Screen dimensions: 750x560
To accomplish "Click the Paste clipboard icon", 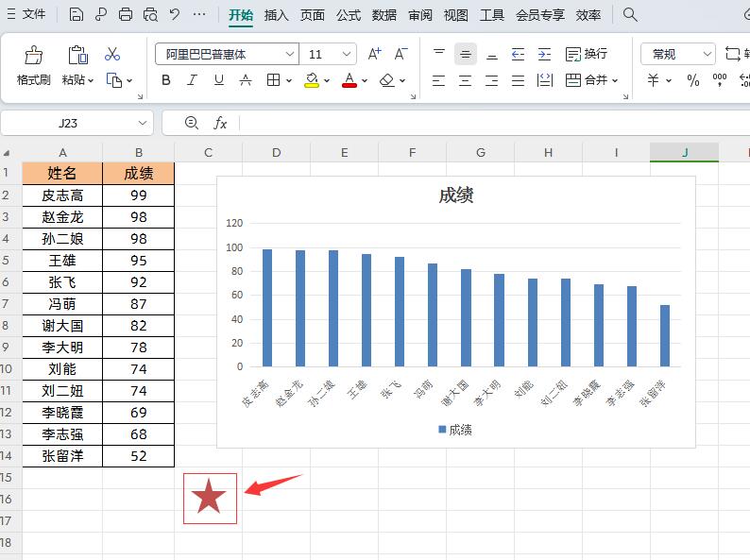I will [x=77, y=55].
